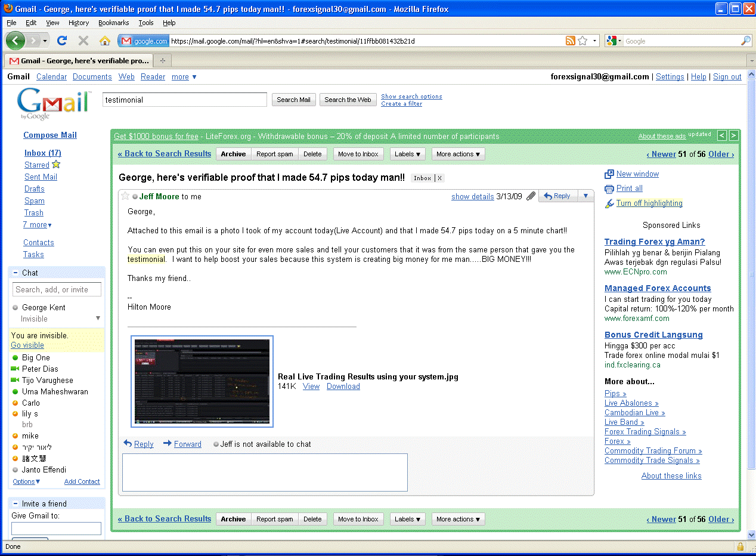Screen dimensions: 756x556
Task: Open the attached trading results thumbnail
Action: [202, 381]
